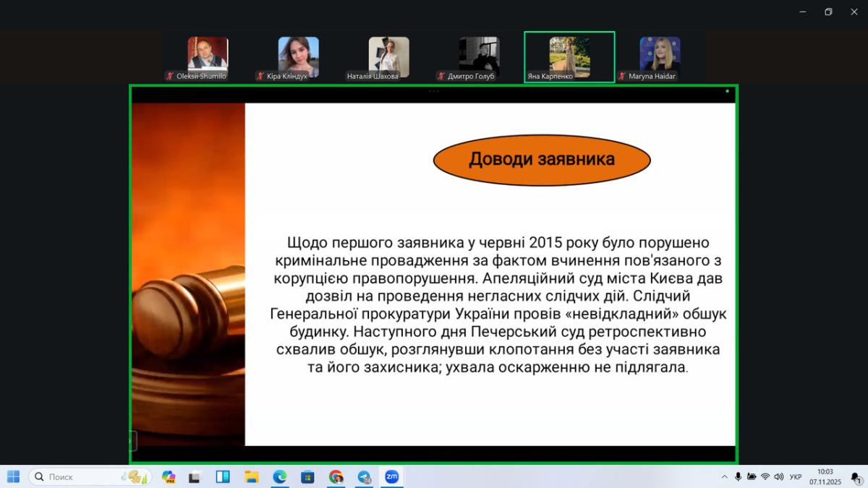Launch Google Chrome from the taskbar
The height and width of the screenshot is (488, 868).
click(x=336, y=477)
